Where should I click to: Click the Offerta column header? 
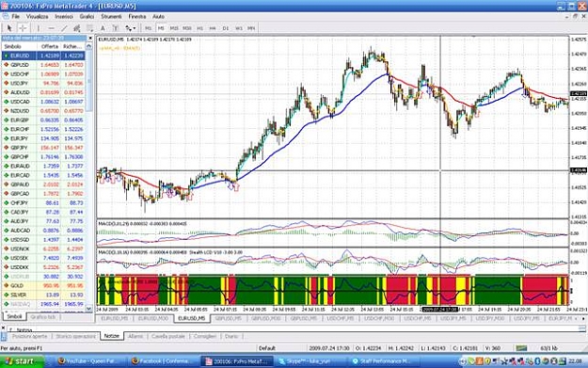click(50, 46)
